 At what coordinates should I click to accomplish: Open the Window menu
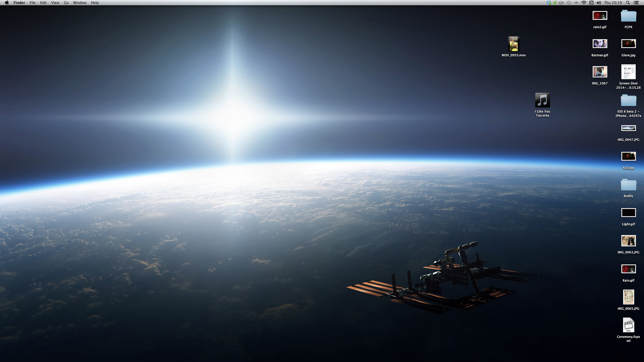click(79, 3)
